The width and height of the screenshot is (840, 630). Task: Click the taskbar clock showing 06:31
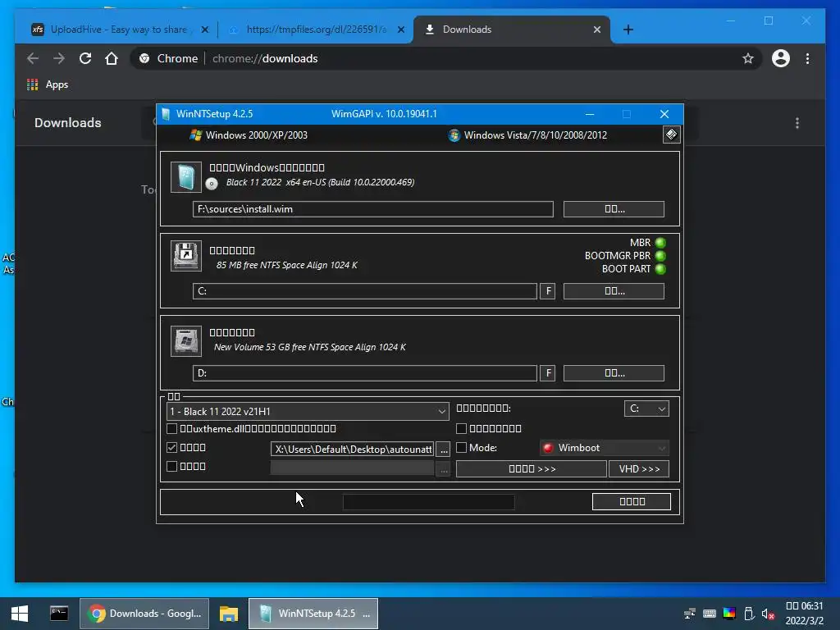(804, 614)
